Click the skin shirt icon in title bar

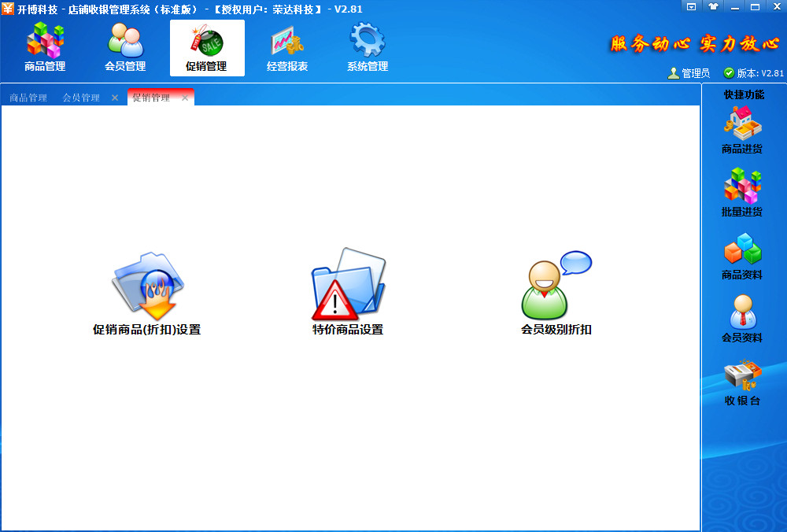pos(713,7)
